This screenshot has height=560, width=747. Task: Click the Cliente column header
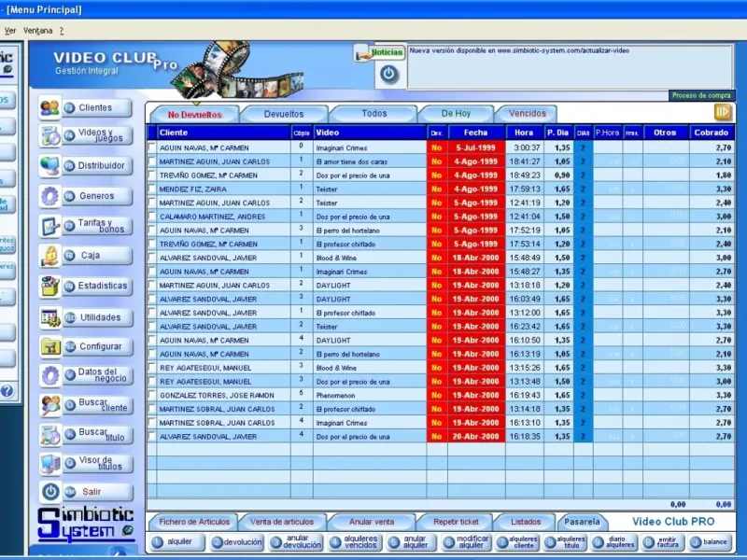(223, 133)
